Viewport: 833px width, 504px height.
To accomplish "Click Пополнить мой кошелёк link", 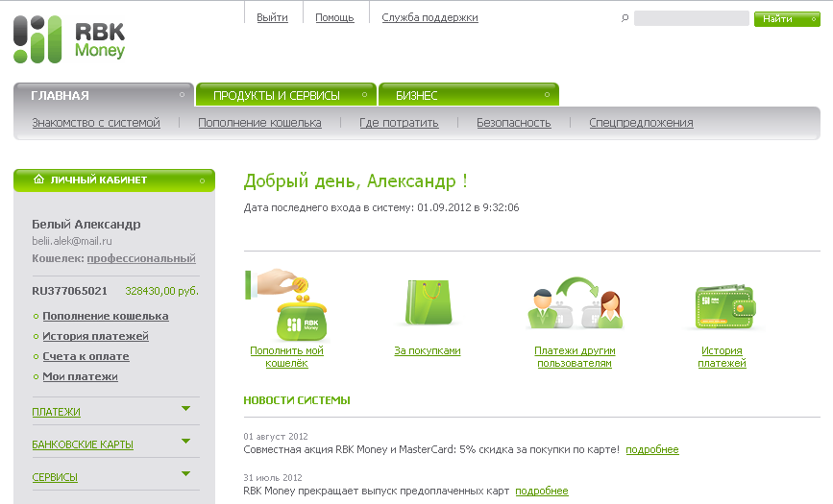I will pos(287,357).
